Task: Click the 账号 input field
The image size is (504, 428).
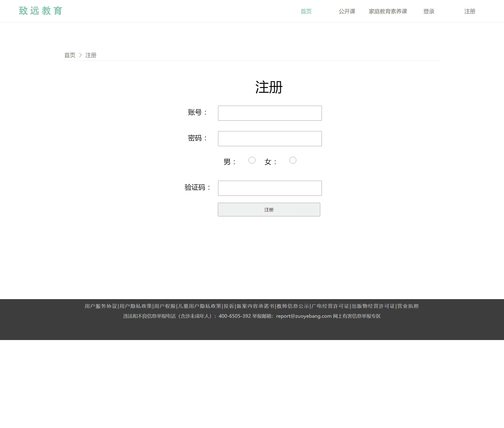Action: point(270,113)
